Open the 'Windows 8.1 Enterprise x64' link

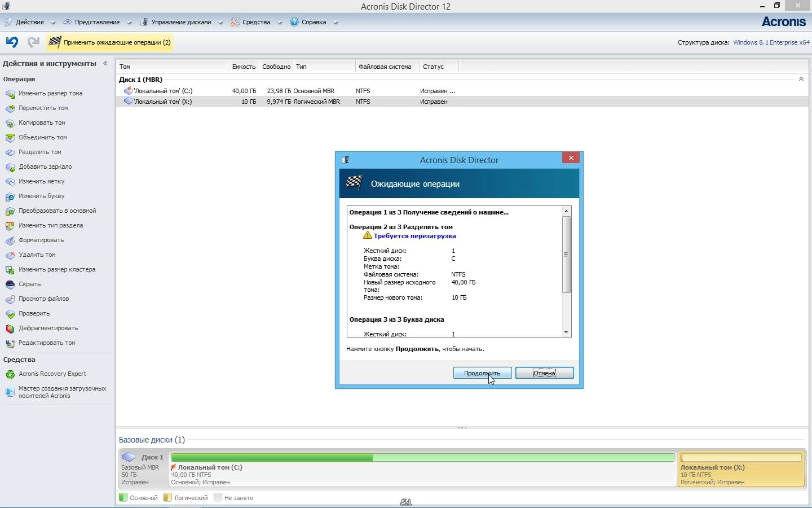[x=771, y=42]
